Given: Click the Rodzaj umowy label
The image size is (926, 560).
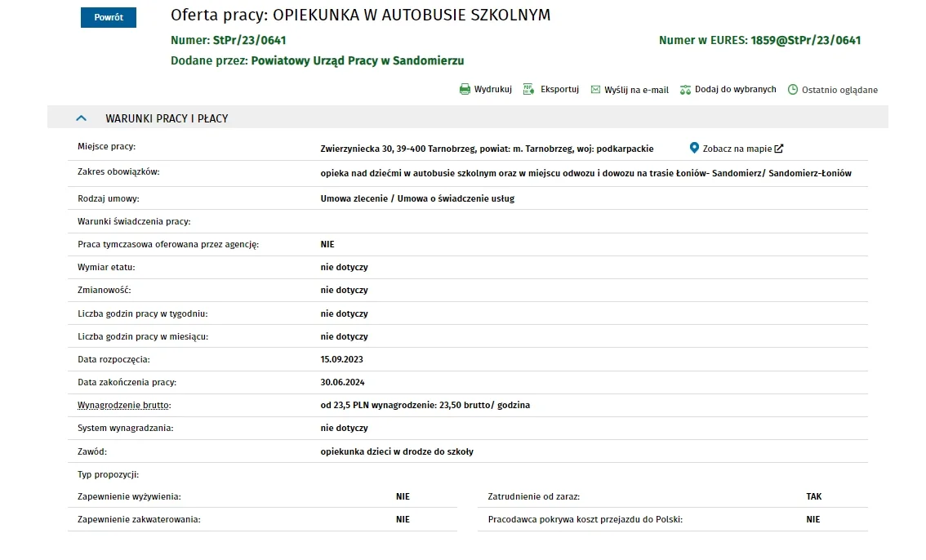Looking at the screenshot, I should pos(109,199).
